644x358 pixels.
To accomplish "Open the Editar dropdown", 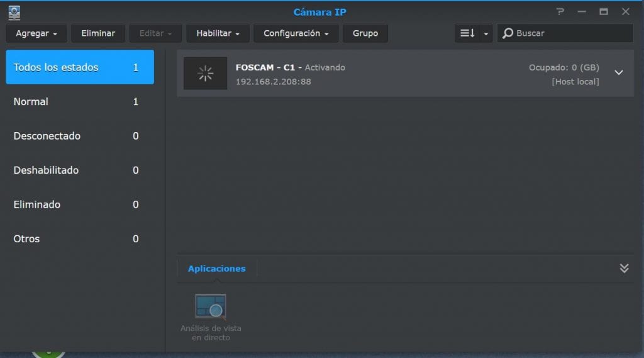I will (x=156, y=33).
